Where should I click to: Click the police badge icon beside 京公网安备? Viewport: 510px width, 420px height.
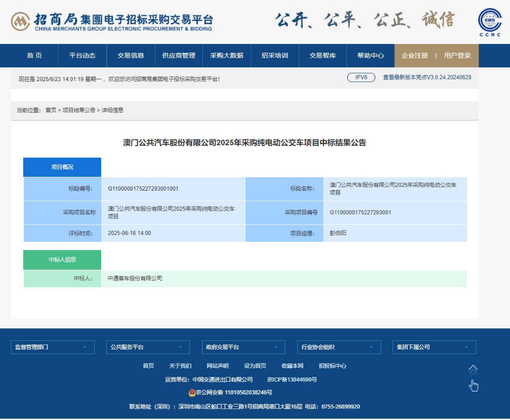click(192, 393)
